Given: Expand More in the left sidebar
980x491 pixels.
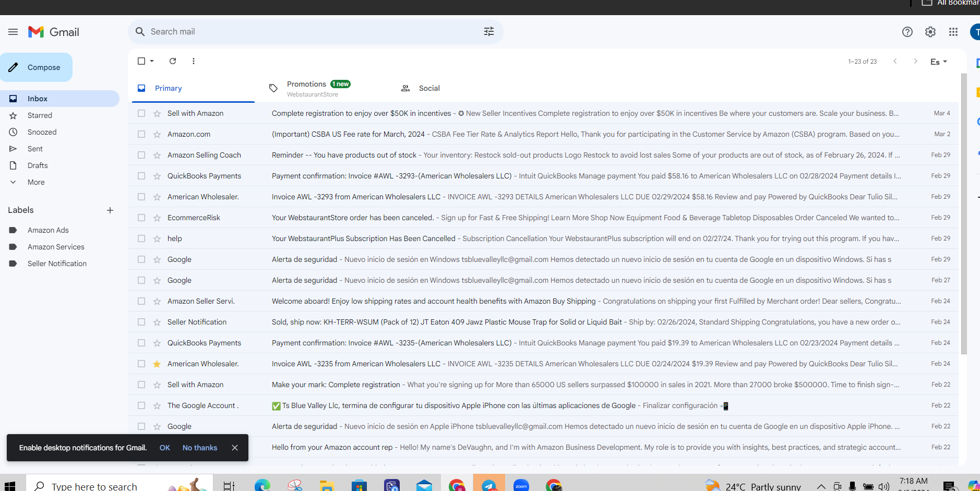Looking at the screenshot, I should 36,182.
